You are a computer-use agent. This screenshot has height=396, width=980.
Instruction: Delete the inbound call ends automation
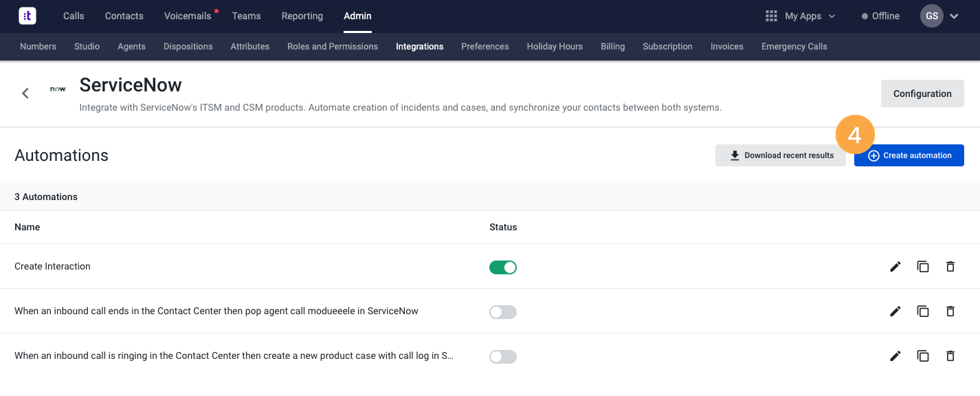950,311
